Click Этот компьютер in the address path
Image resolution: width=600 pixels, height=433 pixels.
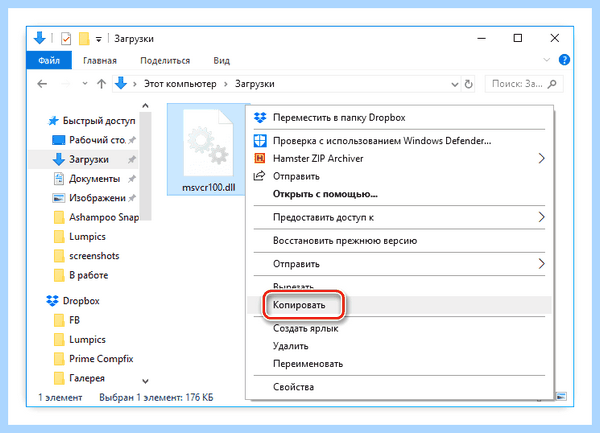pyautogui.click(x=180, y=84)
